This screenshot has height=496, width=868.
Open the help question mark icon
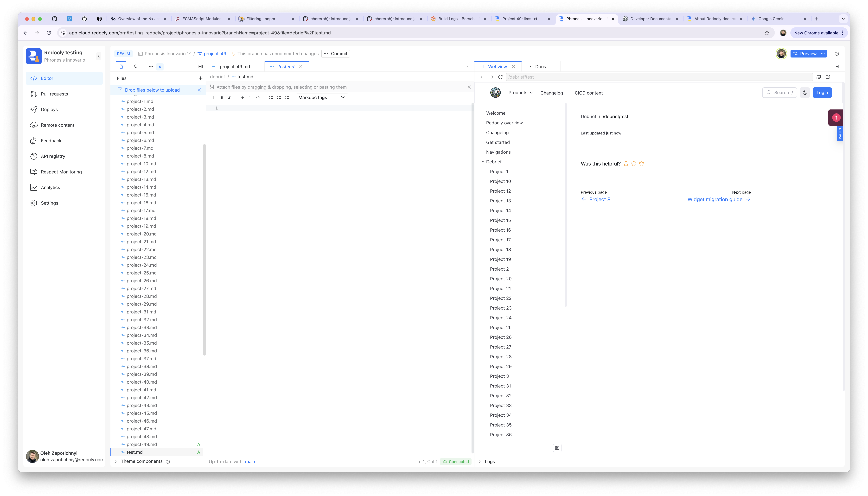pyautogui.click(x=837, y=53)
